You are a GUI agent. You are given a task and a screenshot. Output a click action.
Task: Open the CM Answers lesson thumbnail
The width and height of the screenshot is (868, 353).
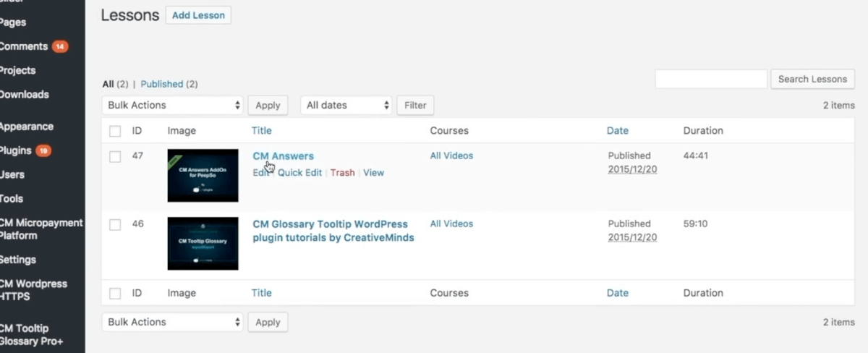(203, 175)
